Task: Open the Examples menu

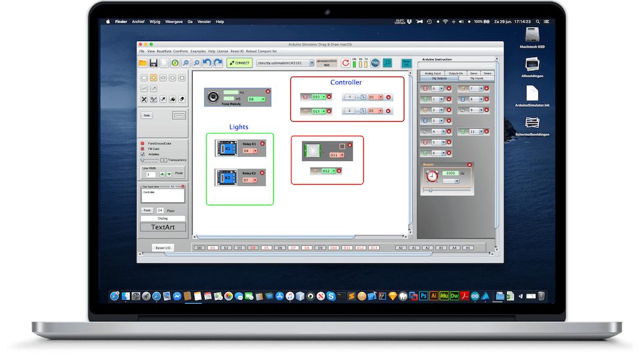Action: click(198, 51)
